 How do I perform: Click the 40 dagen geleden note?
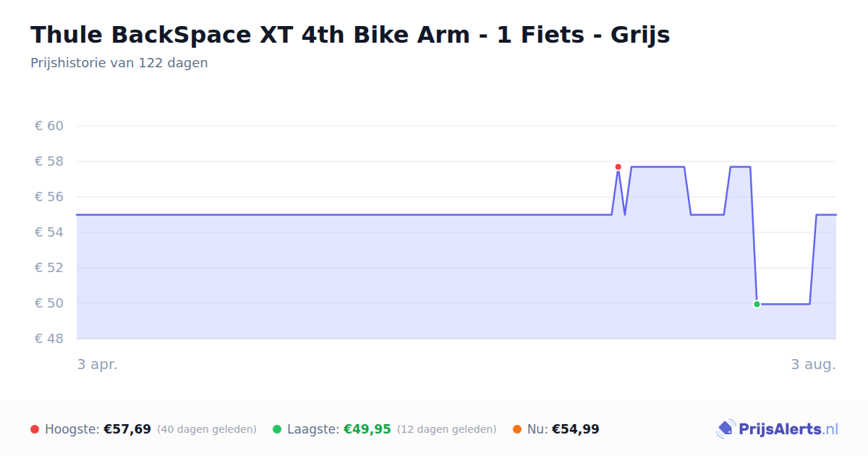click(x=207, y=429)
